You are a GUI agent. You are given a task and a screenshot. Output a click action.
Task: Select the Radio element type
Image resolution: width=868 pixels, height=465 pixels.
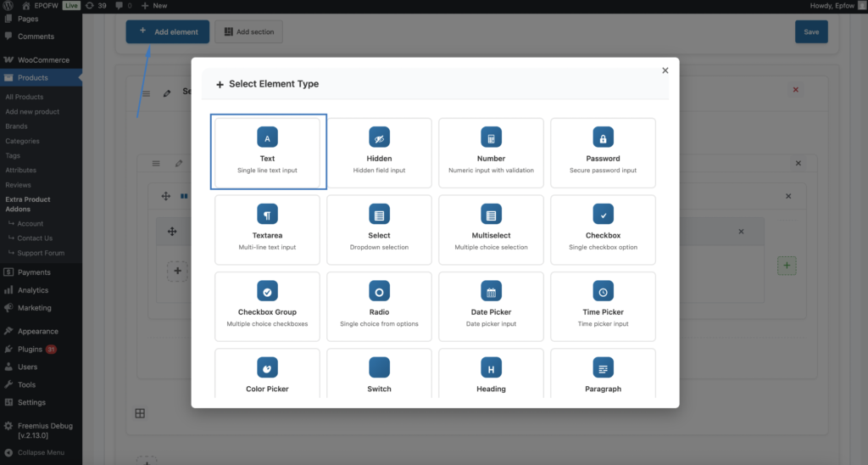379,305
